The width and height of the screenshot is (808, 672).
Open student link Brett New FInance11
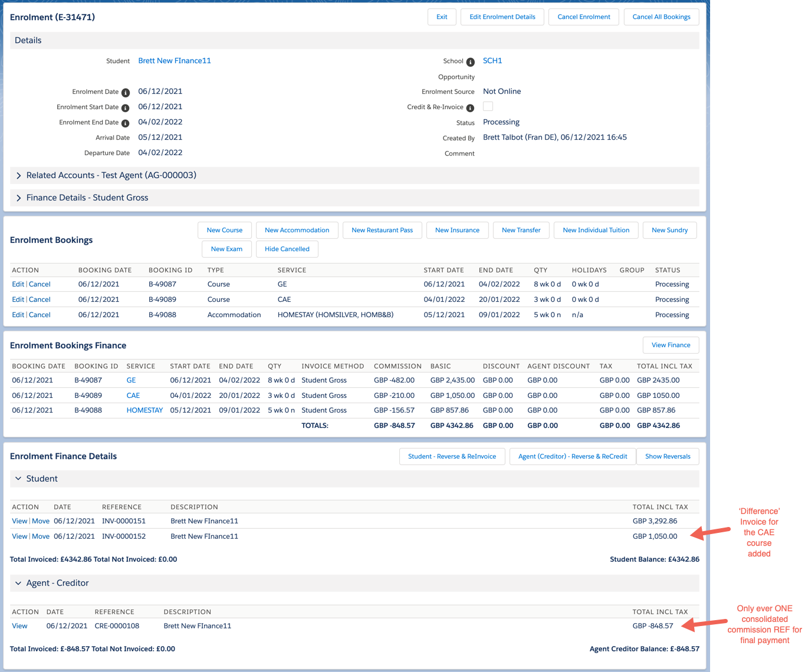(174, 61)
